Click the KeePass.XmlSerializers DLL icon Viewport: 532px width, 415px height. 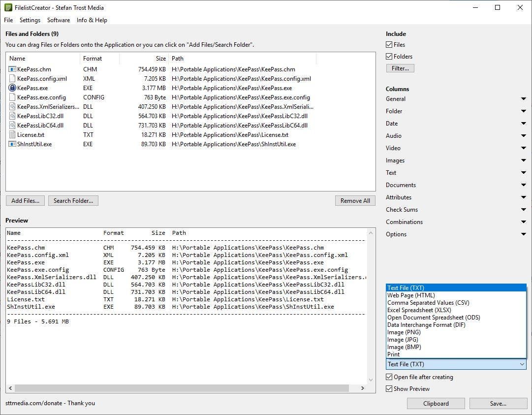point(12,106)
